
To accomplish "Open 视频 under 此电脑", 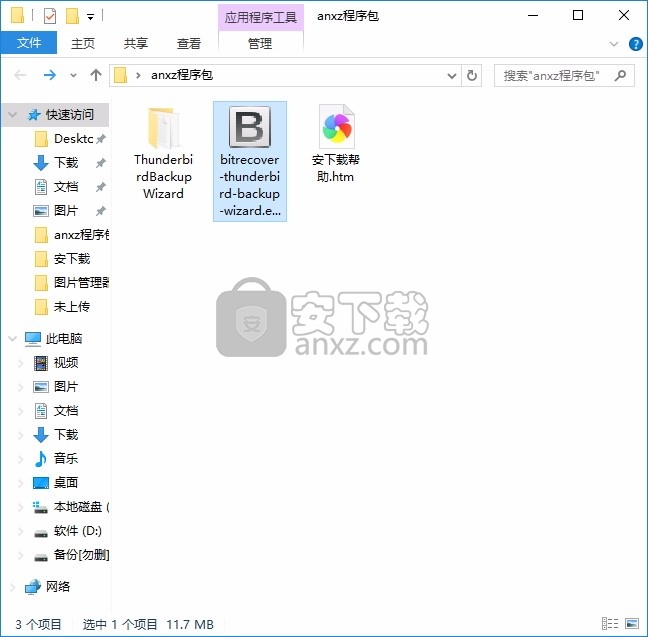I will tap(66, 363).
